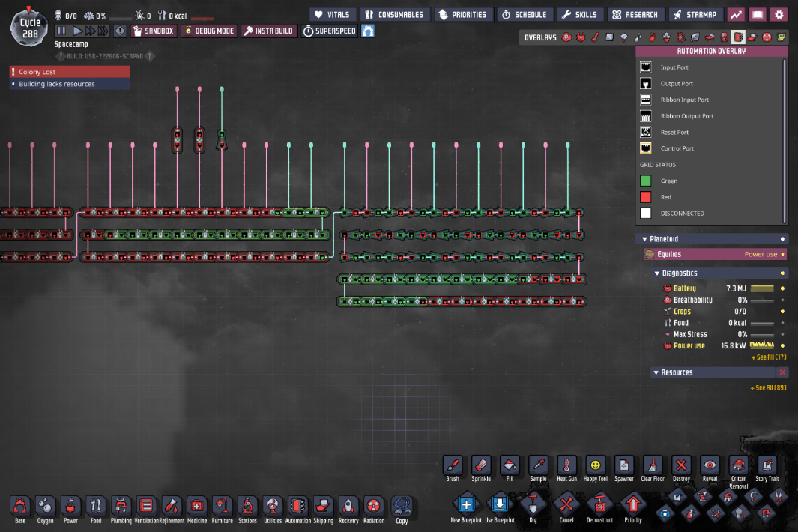Toggle the Crops diagnostic pin
Image resolution: width=798 pixels, height=532 pixels.
(782, 312)
